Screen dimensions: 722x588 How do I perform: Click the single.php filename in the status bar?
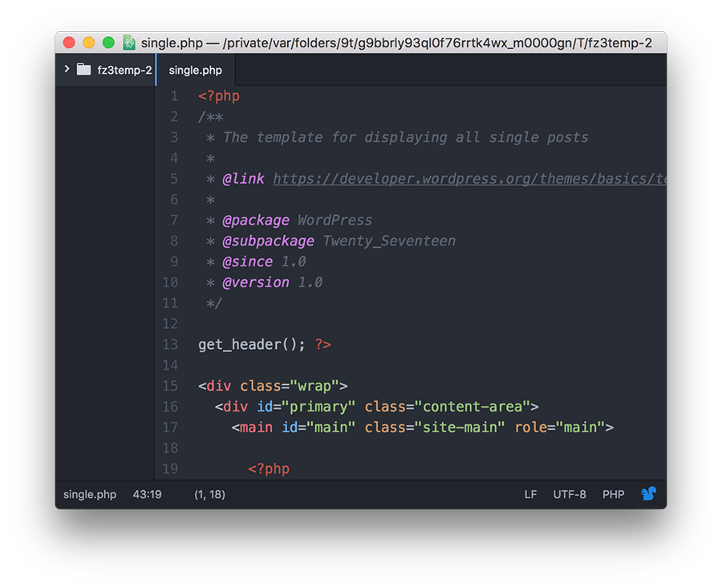tap(90, 494)
